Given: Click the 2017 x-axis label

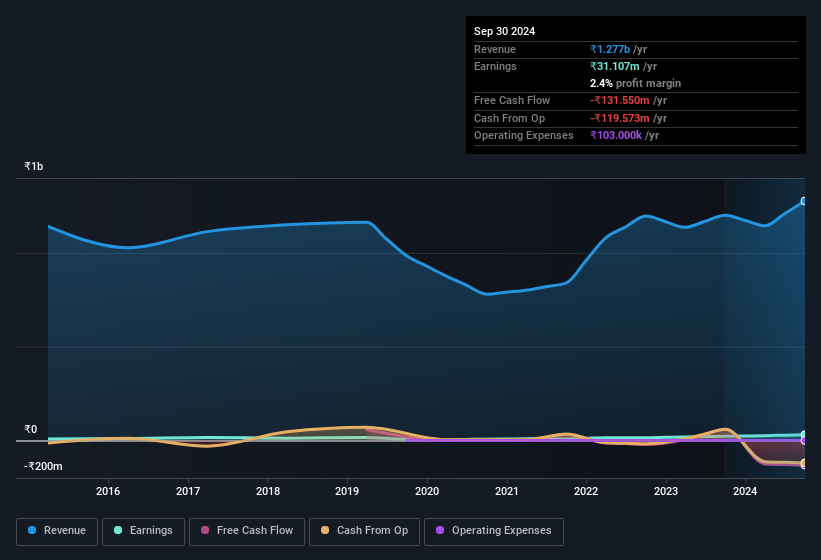Looking at the screenshot, I should (188, 491).
